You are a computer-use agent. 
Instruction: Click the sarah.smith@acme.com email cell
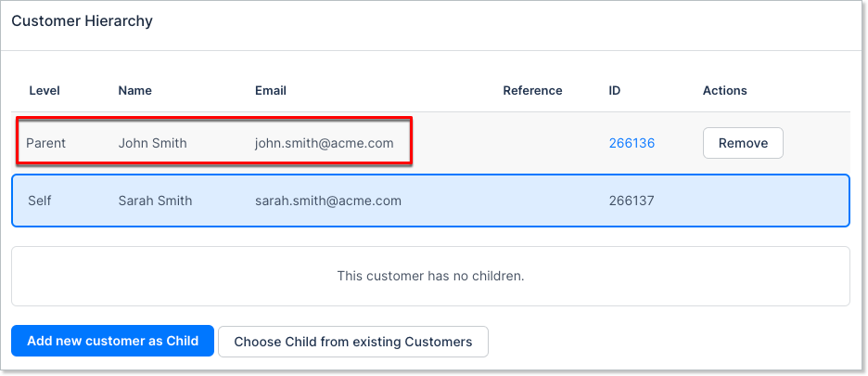click(327, 201)
